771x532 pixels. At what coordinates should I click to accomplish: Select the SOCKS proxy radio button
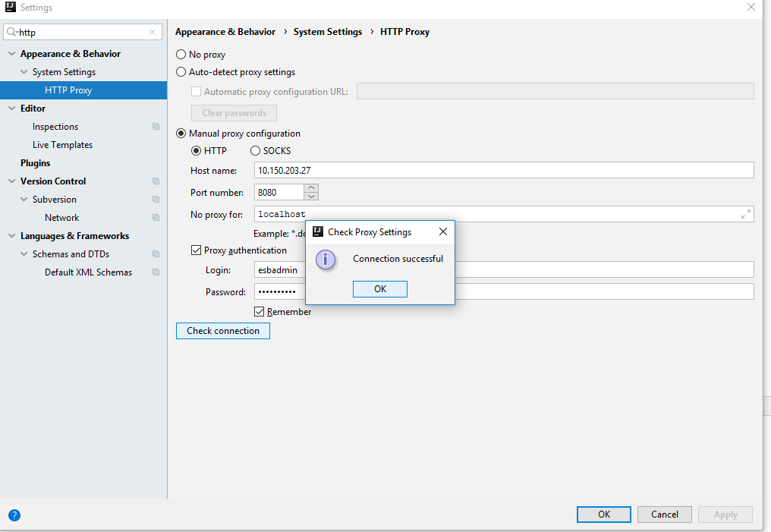[255, 150]
